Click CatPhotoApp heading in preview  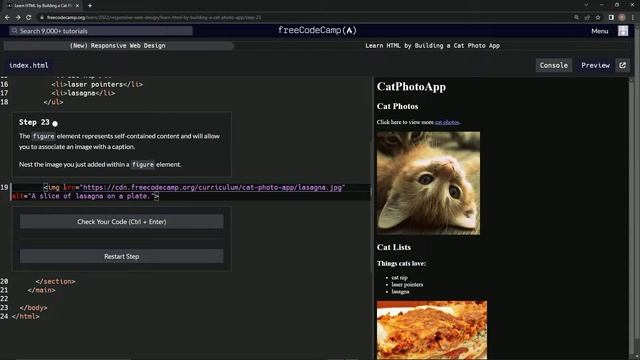(411, 87)
